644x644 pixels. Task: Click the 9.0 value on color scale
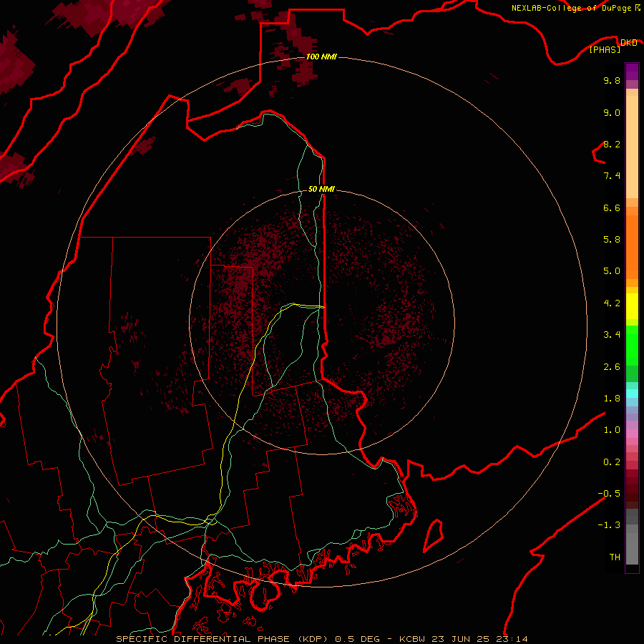coord(612,112)
